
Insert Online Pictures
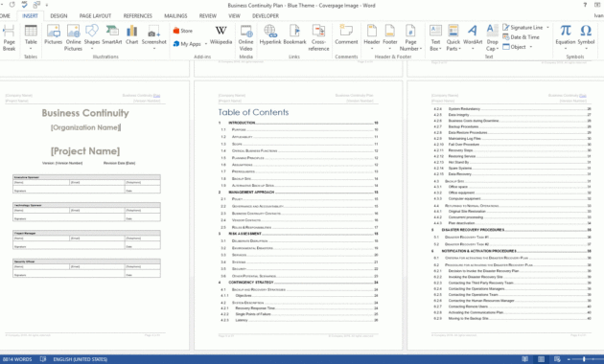[73, 37]
